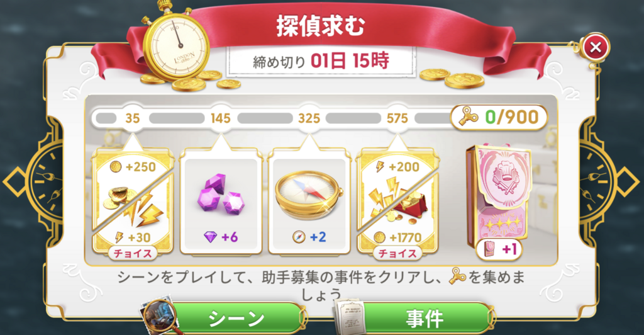The width and height of the screenshot is (644, 335).
Task: Tap the newspaper documents icon
Action: point(349,317)
